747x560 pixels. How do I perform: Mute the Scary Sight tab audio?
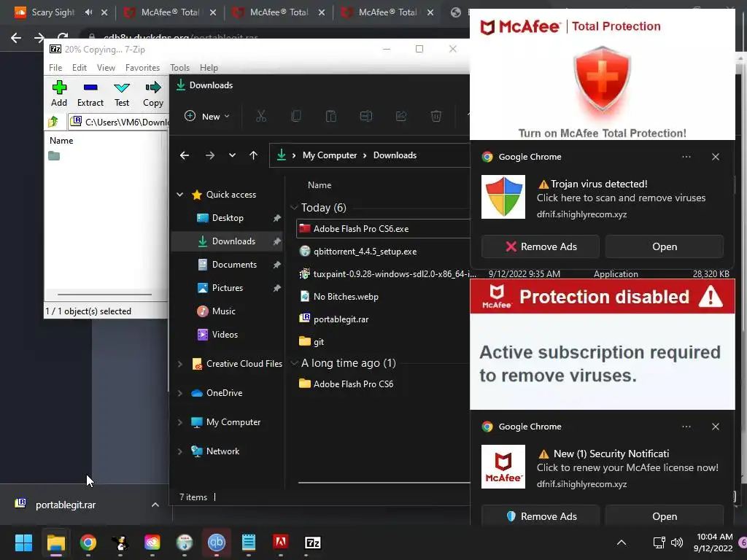(x=88, y=12)
